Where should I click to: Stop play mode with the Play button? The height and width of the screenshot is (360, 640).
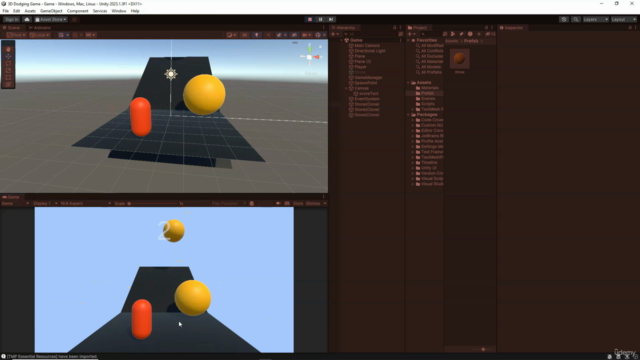(310, 19)
